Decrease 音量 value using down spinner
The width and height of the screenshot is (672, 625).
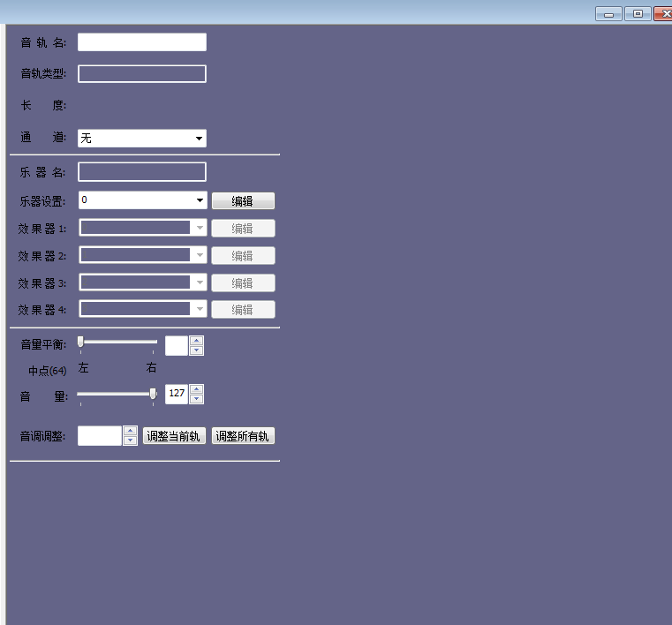click(197, 399)
